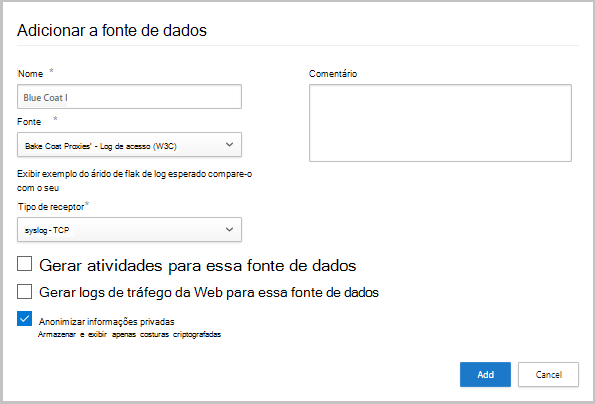Enable Gerar atividades para essa fonte

coord(24,264)
